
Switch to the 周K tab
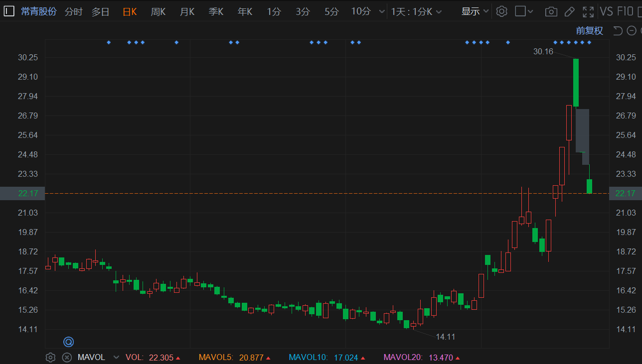(158, 11)
